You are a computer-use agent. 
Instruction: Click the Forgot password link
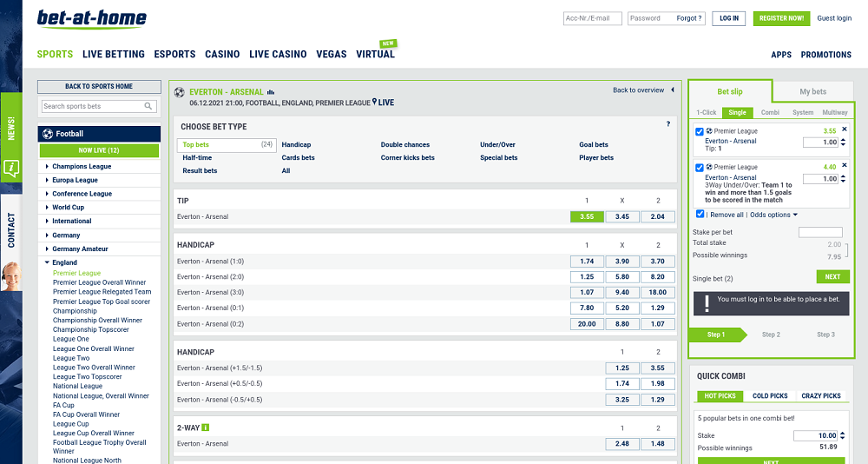pyautogui.click(x=689, y=18)
